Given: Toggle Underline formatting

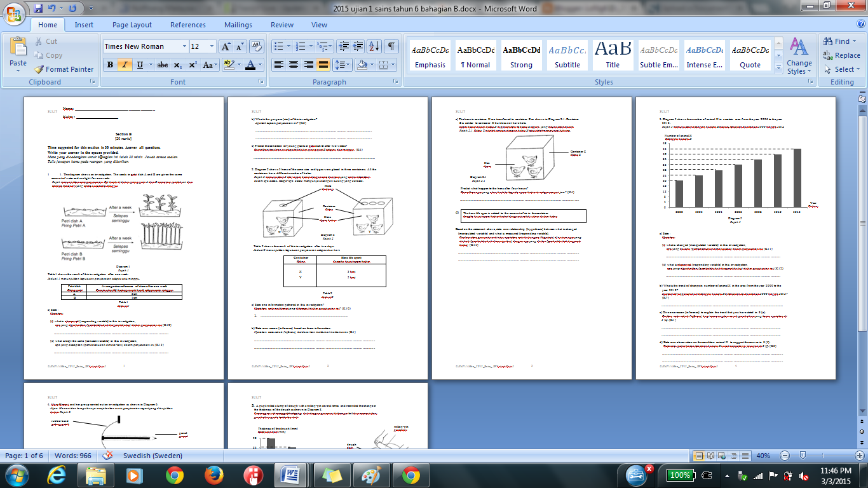Looking at the screenshot, I should [140, 65].
